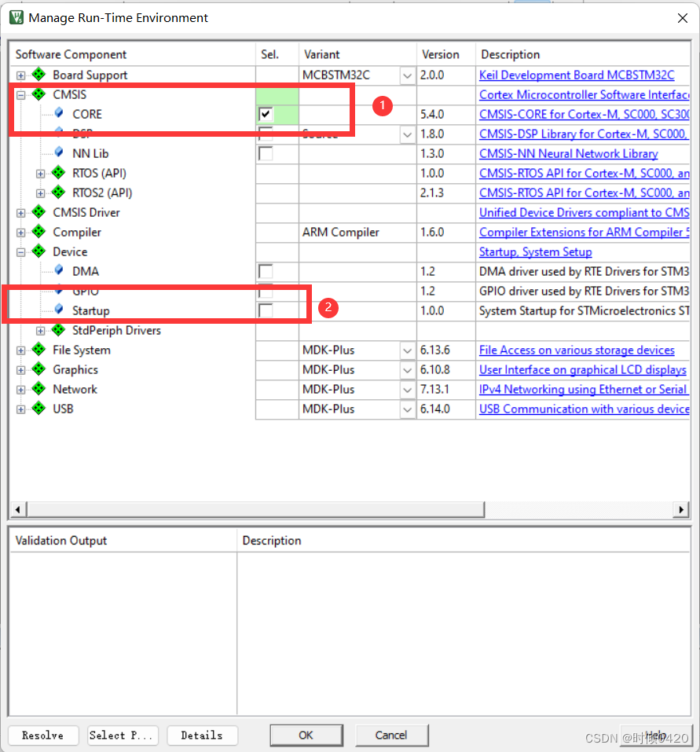The image size is (700, 752).
Task: Enable the DMA driver checkbox
Action: tap(266, 271)
